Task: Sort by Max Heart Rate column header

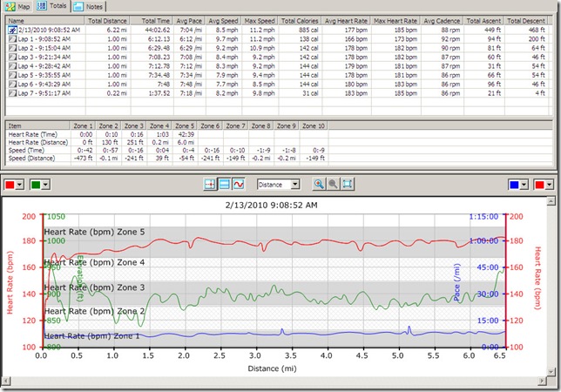Action: 395,21
